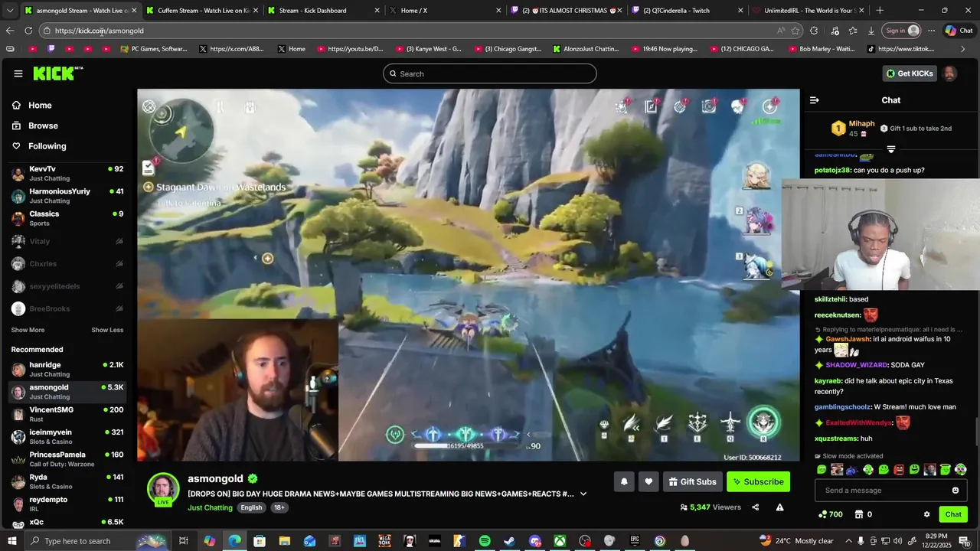Collapse the chat panel with arrow icon
The image size is (980, 551).
pos(814,100)
